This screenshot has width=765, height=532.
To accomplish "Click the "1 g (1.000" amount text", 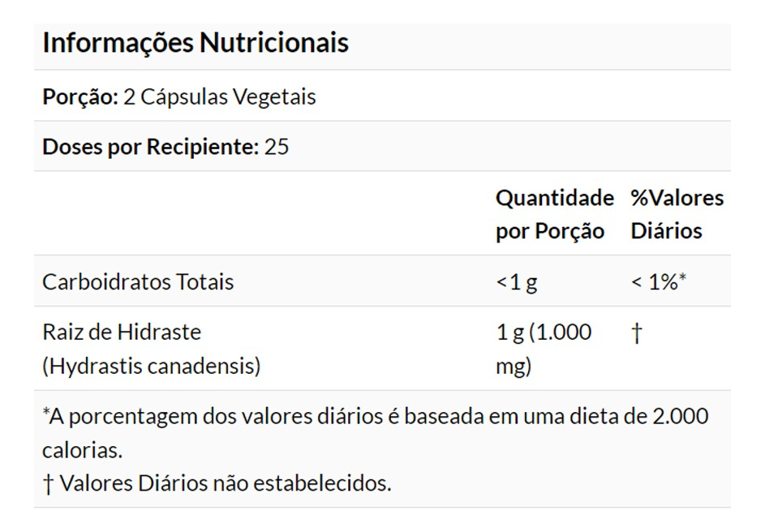I will [544, 332].
